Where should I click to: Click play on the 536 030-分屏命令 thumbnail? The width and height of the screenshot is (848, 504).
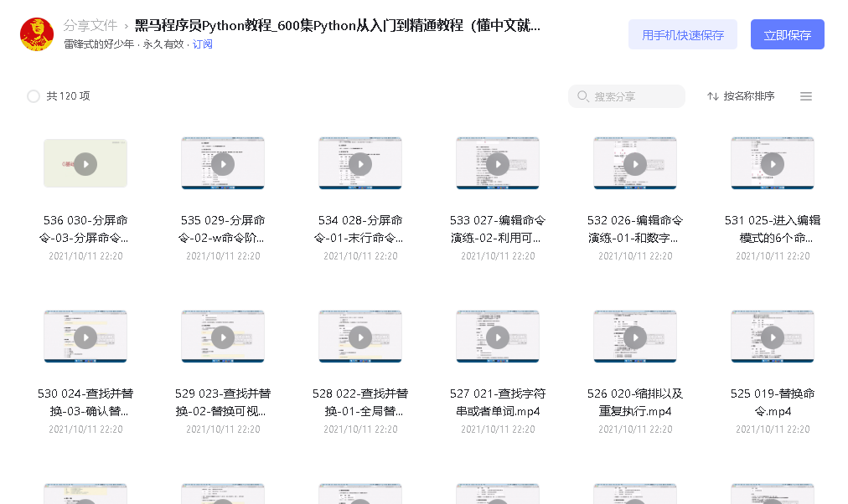[x=85, y=162]
